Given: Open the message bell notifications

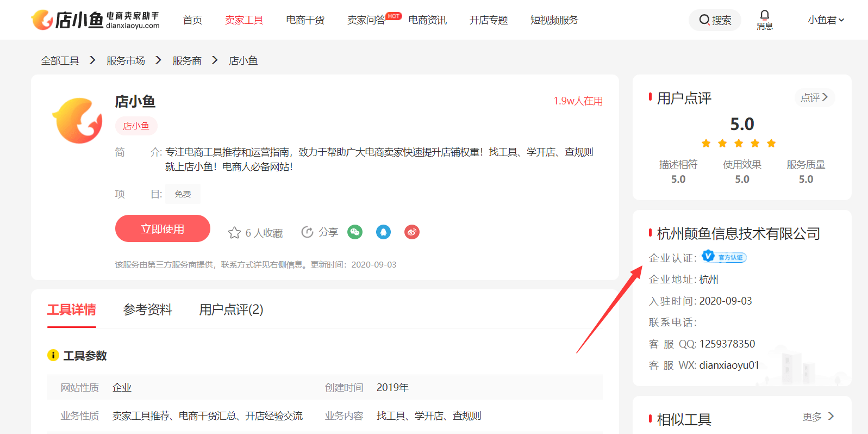Looking at the screenshot, I should pyautogui.click(x=764, y=20).
